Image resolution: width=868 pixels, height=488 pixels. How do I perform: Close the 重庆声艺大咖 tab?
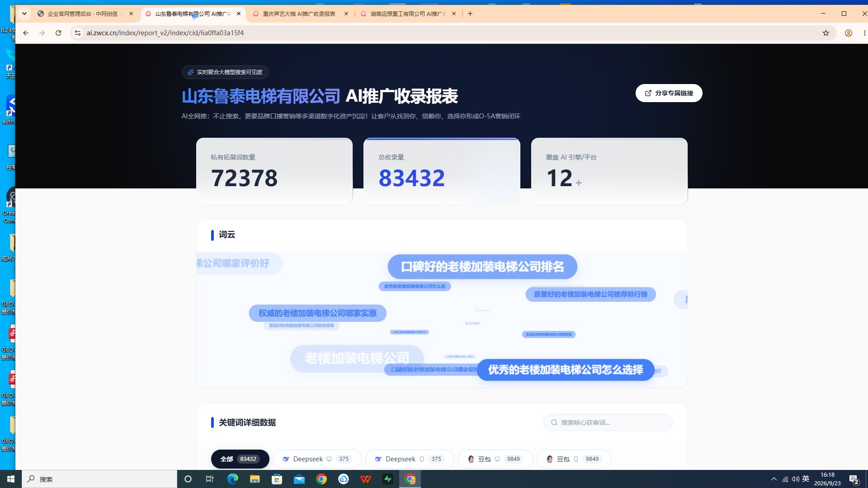click(x=346, y=14)
